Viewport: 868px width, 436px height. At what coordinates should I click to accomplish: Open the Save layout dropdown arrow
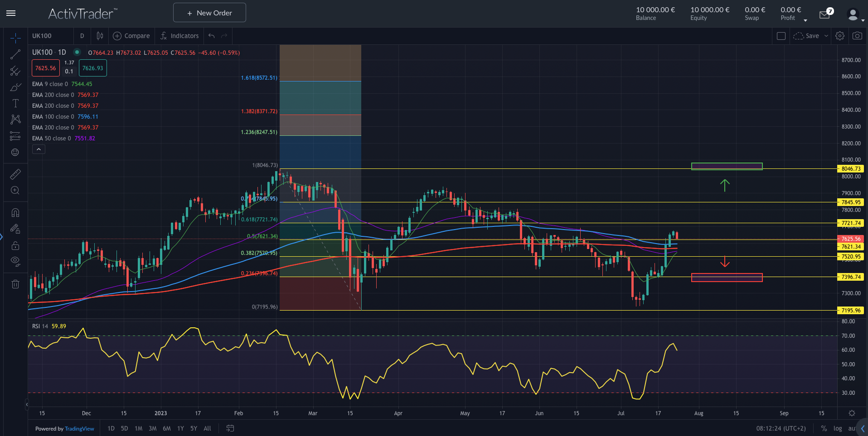click(x=826, y=36)
